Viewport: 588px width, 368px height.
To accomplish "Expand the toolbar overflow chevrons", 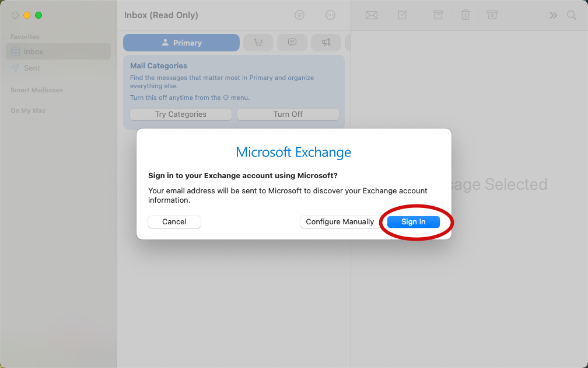I will coord(553,15).
